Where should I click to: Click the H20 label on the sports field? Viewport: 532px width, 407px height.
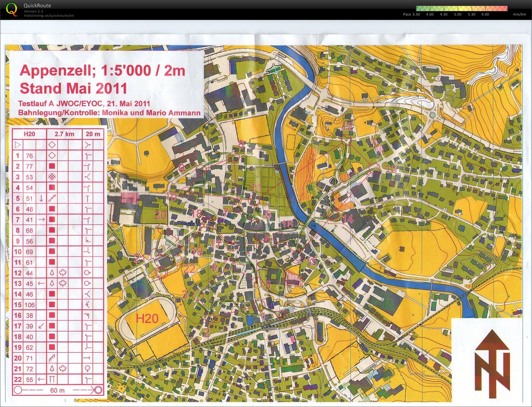click(147, 319)
